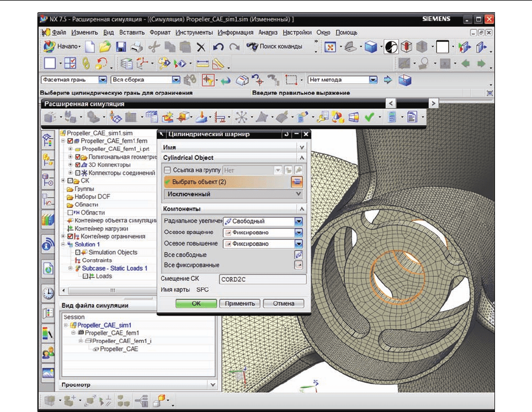The width and height of the screenshot is (532, 412).
Task: Open the Изменить menu
Action: (84, 33)
